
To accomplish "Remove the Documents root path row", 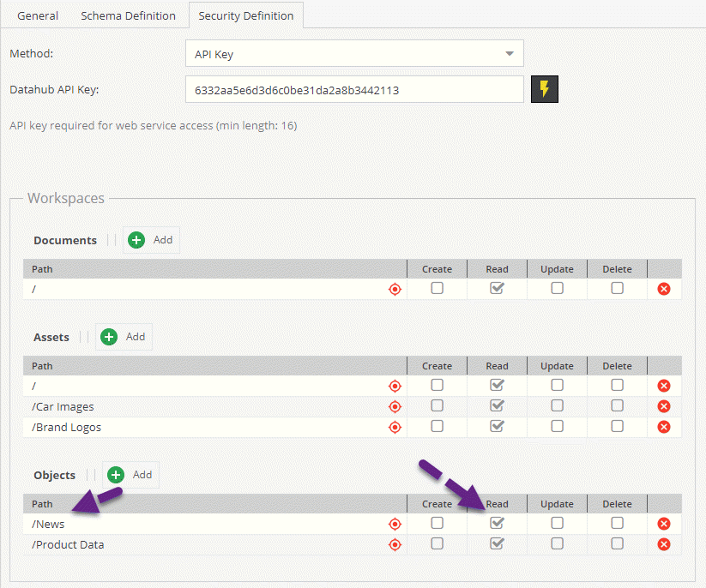I will [663, 289].
